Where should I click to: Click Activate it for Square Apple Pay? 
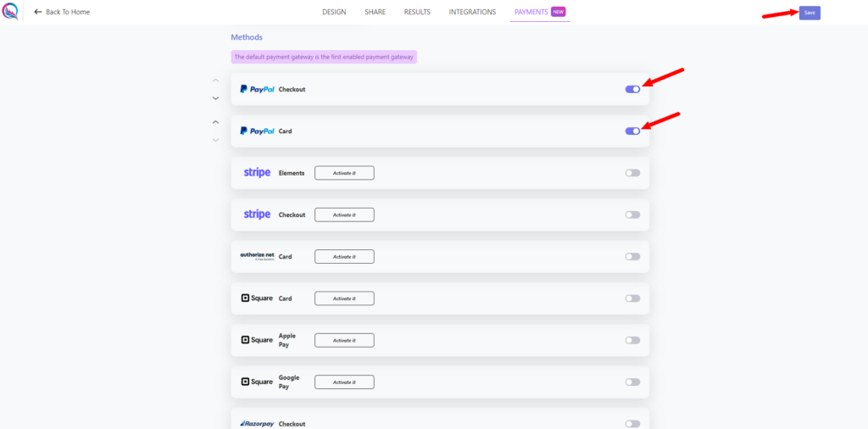(344, 340)
